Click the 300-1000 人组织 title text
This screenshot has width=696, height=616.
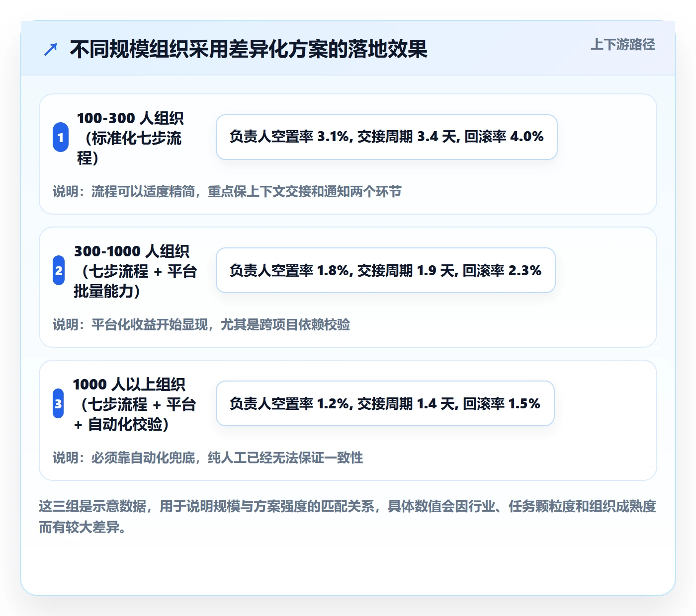[135, 271]
